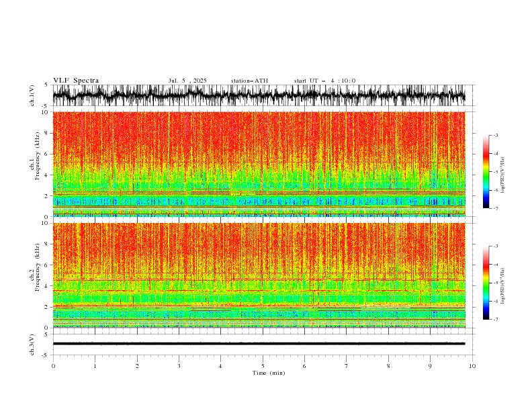The height and width of the screenshot is (411, 532).
Task: Click the "-5" tick on ch.2 colorbar
Action: point(495,283)
